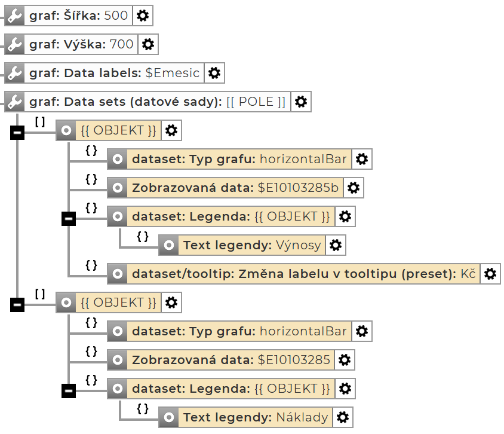Open gear for Zobrazovaná data $E10103285b
The image size is (504, 434).
[354, 188]
